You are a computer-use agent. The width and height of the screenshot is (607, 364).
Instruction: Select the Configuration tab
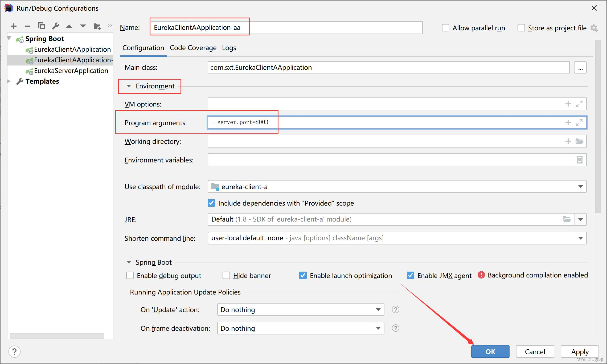pyautogui.click(x=143, y=48)
